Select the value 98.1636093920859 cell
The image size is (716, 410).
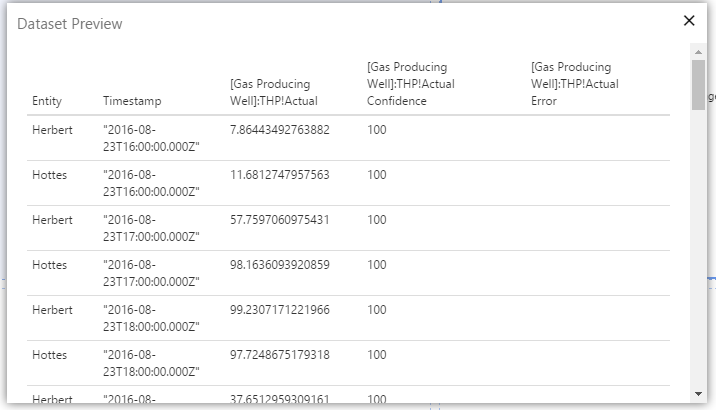coord(279,265)
